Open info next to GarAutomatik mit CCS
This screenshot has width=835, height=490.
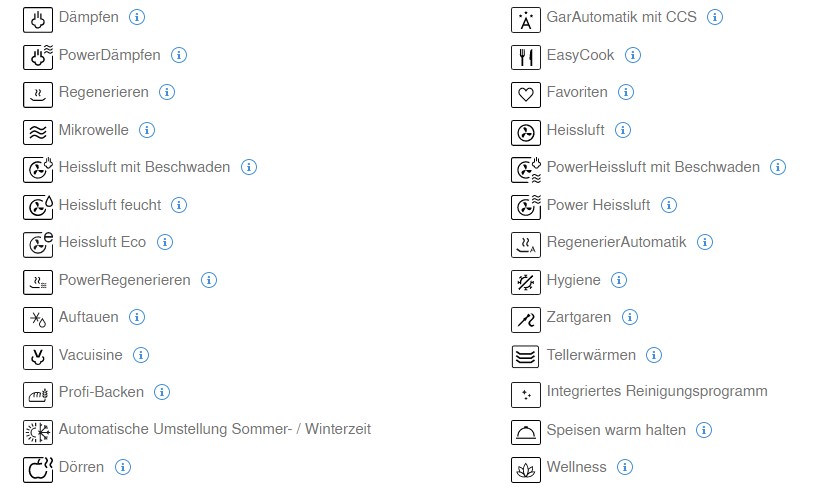click(715, 17)
